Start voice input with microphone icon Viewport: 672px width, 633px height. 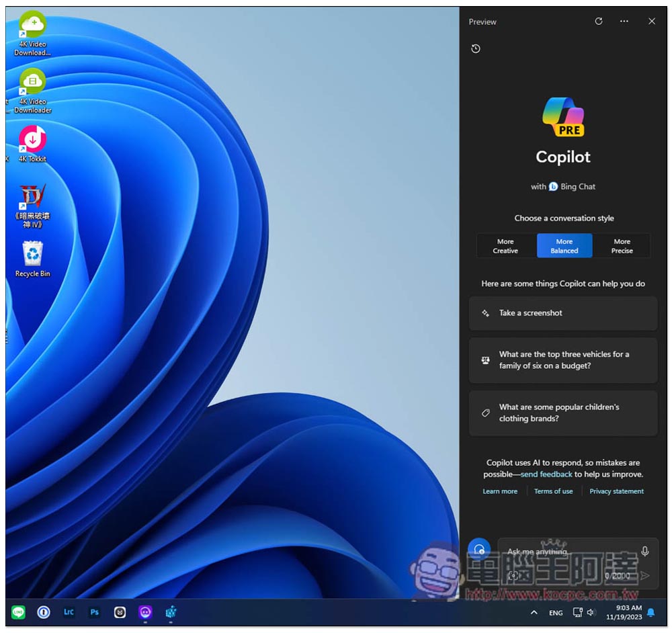[x=644, y=552]
